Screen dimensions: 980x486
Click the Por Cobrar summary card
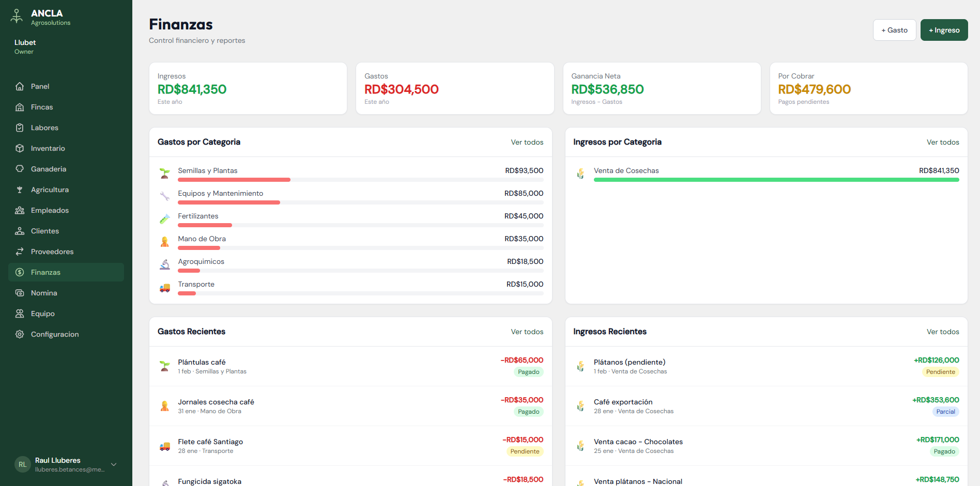pos(868,88)
